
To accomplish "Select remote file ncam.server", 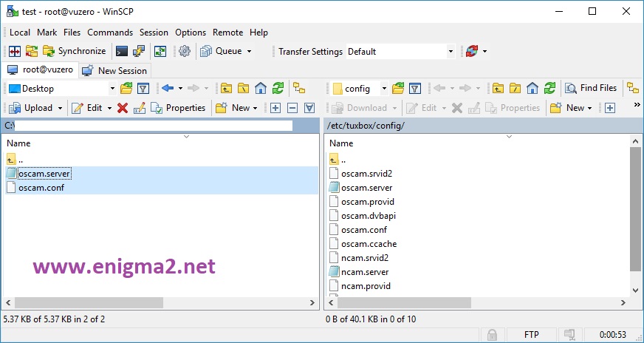I will pyautogui.click(x=365, y=272).
